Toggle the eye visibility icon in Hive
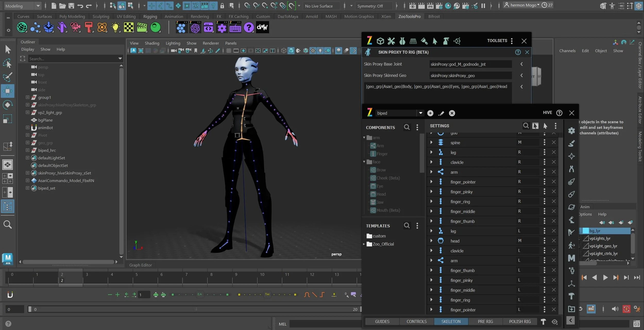 [554, 322]
